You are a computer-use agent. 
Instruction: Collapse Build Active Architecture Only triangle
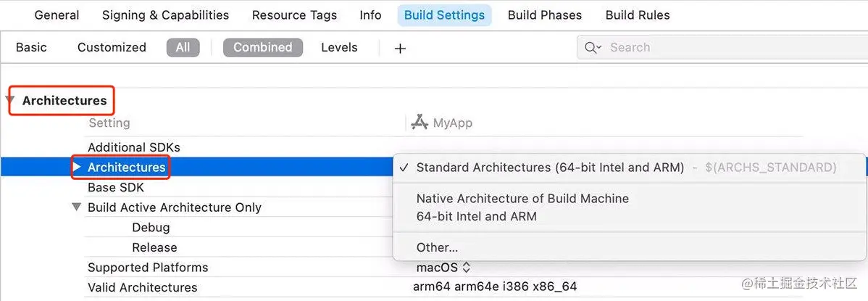78,207
